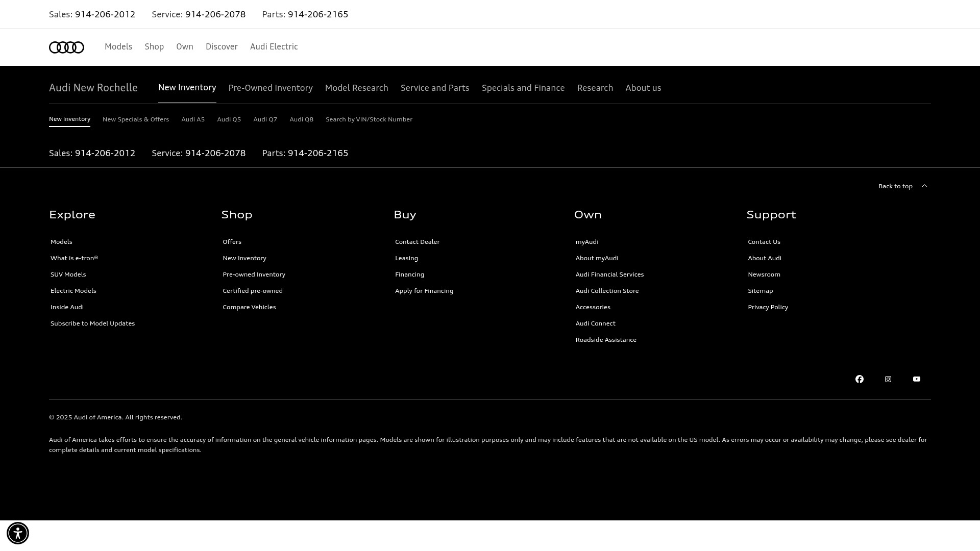Open the Audi Q5 sub-link
The width and height of the screenshot is (980, 551).
click(229, 119)
